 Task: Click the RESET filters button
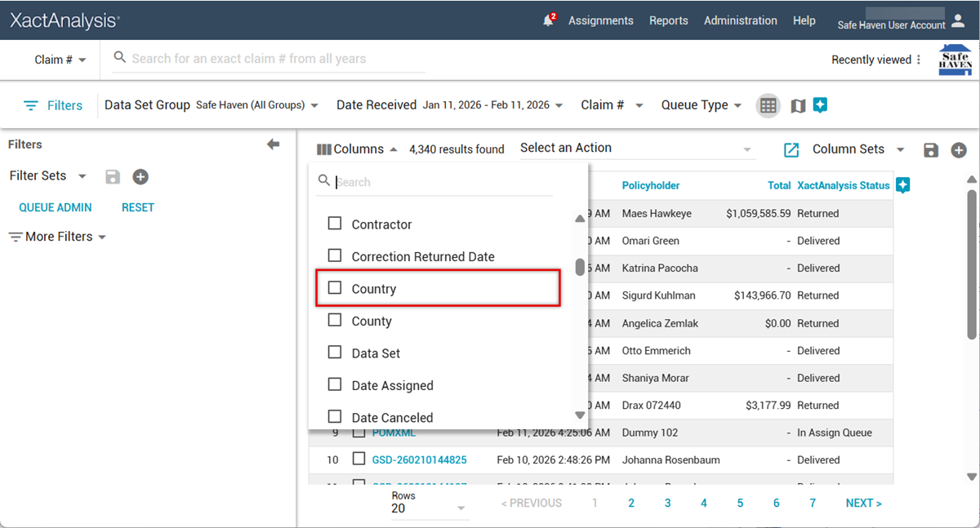[x=138, y=207]
